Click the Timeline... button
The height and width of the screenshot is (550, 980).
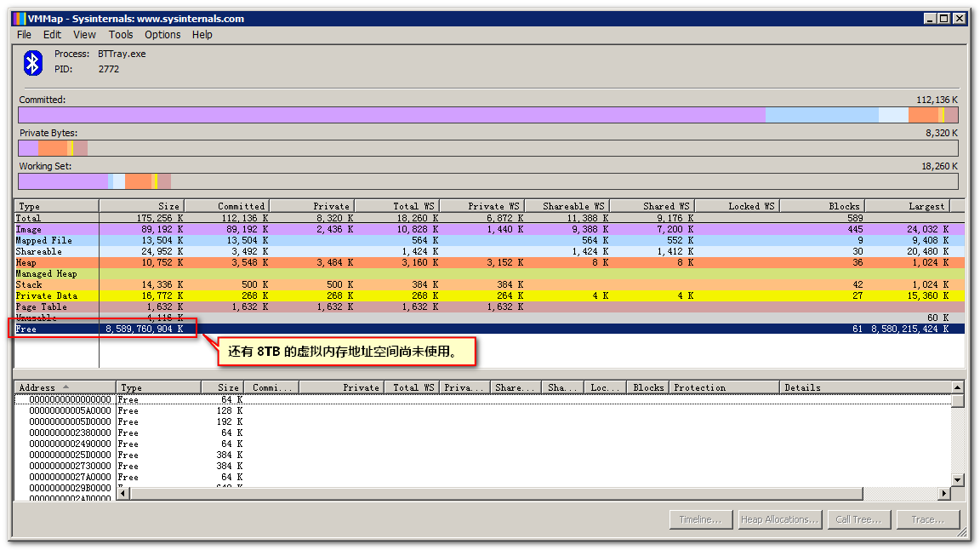tap(701, 519)
